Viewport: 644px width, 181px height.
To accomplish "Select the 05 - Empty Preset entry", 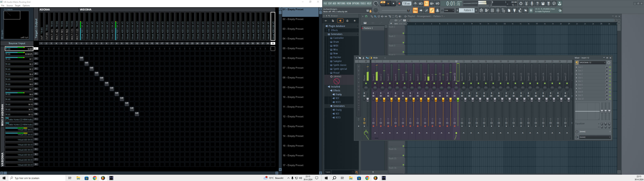I will [300, 48].
